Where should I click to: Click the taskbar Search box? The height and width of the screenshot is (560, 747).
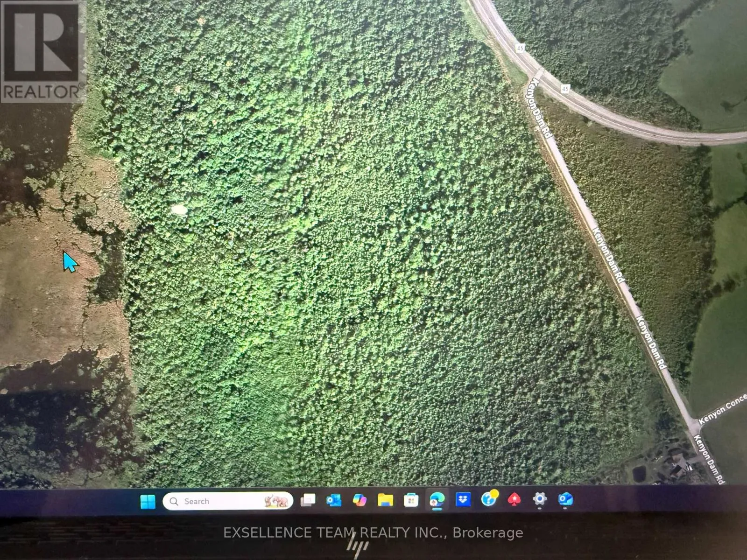(228, 501)
